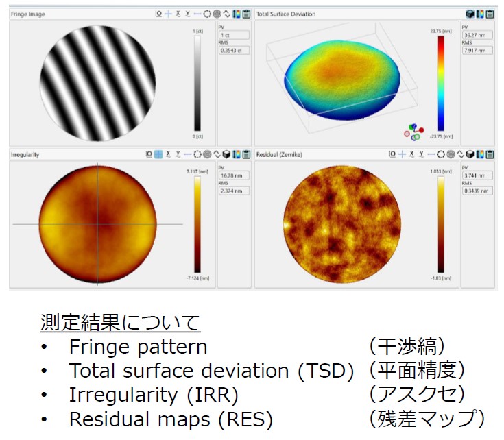Click up-down chevrons in Fringe Image toolbar

coord(227,14)
